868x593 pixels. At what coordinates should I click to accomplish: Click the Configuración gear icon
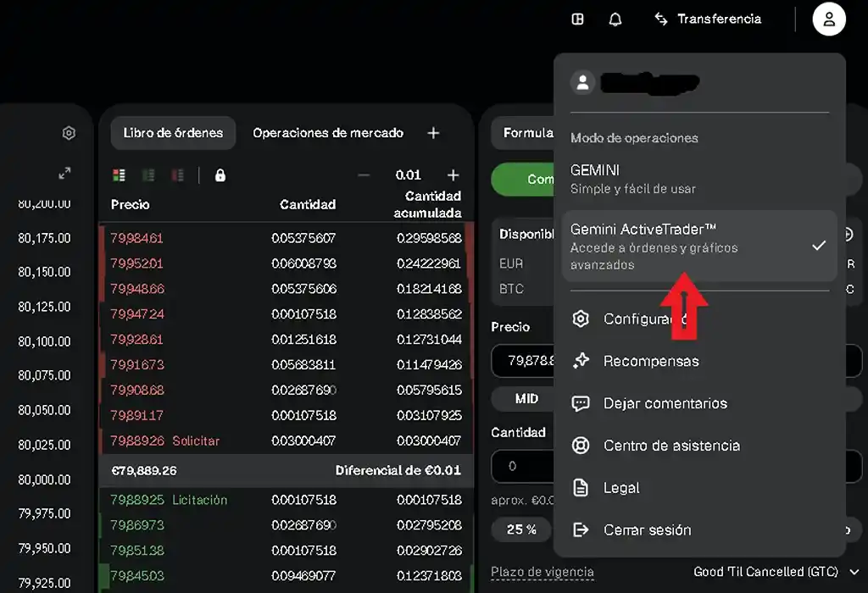[x=580, y=319]
